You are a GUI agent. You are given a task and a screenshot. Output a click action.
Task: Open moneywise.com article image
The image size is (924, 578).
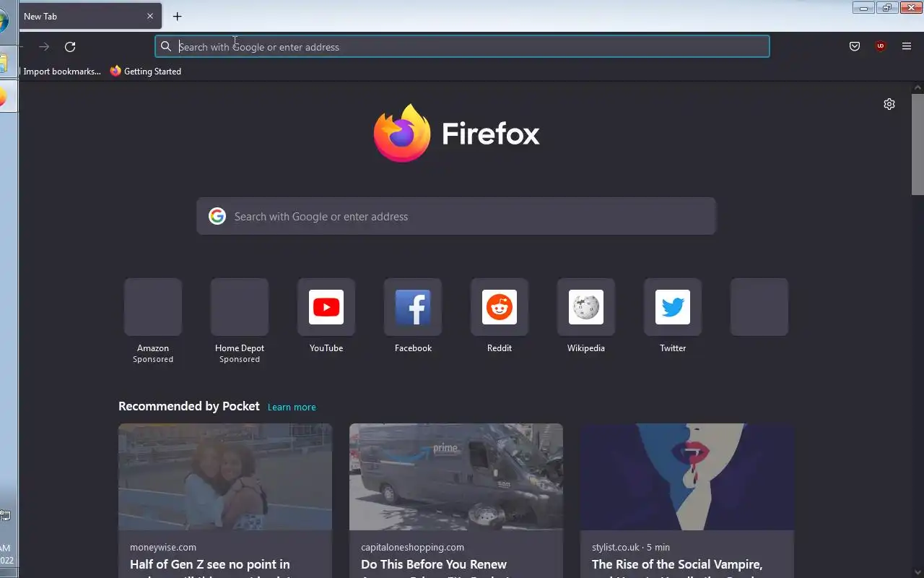tap(225, 477)
